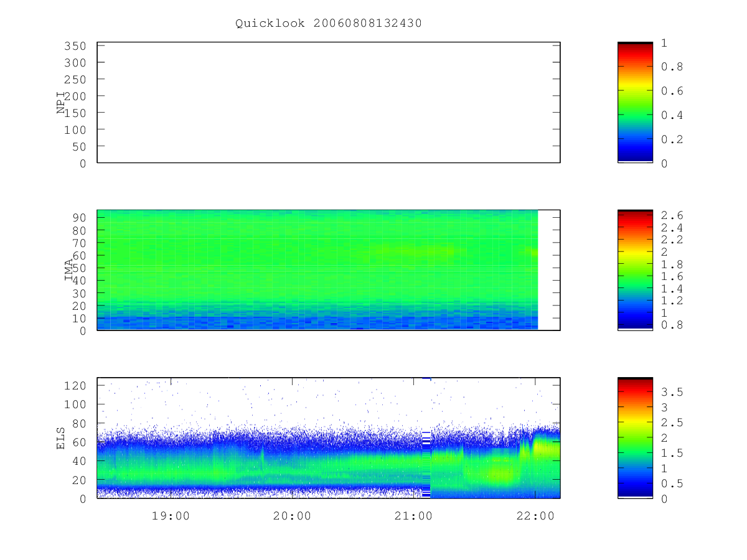The width and height of the screenshot is (747, 560).
Task: Click the 20:00 time axis label
Action: (293, 516)
